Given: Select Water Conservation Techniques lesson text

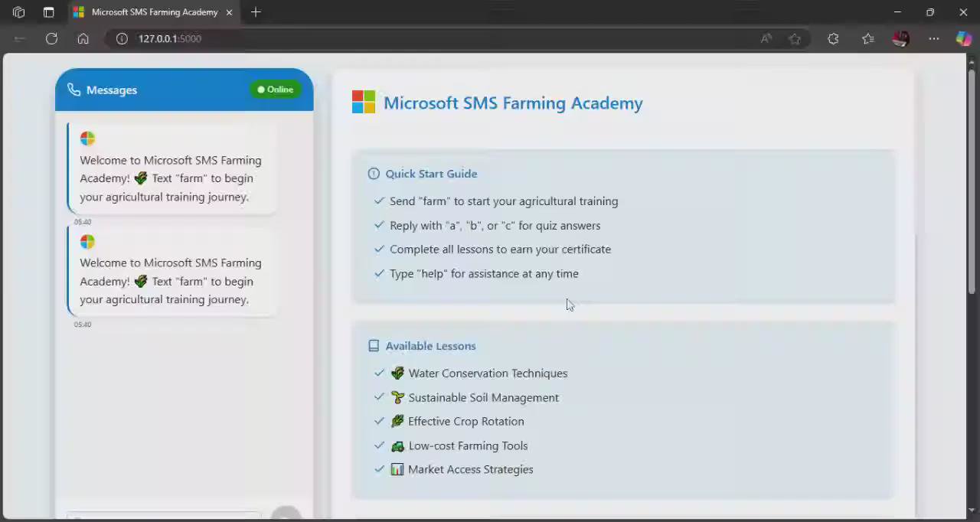Looking at the screenshot, I should click(x=488, y=374).
